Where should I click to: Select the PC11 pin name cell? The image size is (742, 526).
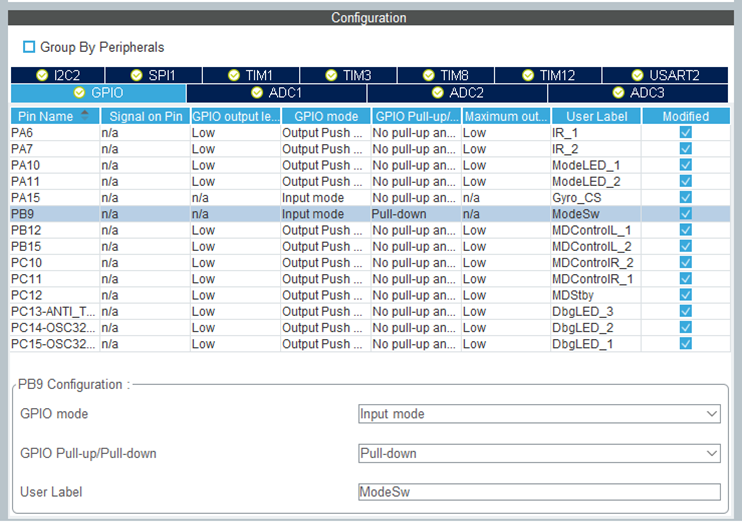point(55,279)
